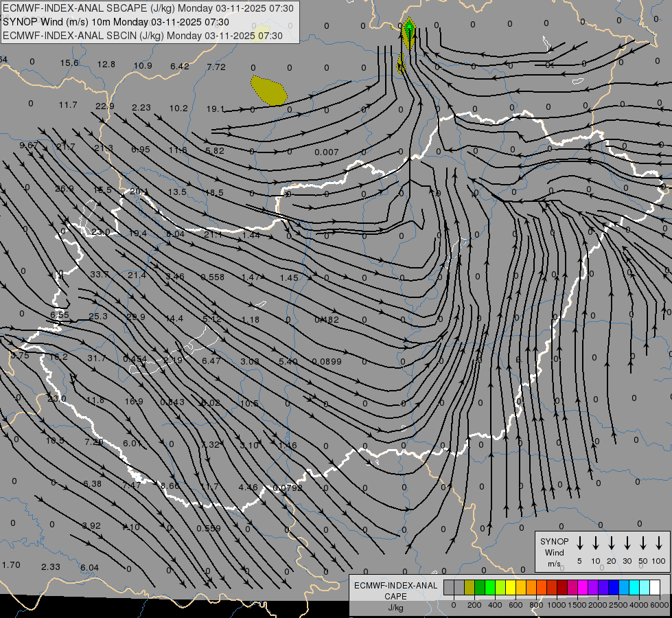Click the map value 0.007
This screenshot has height=618, width=672.
click(x=327, y=152)
